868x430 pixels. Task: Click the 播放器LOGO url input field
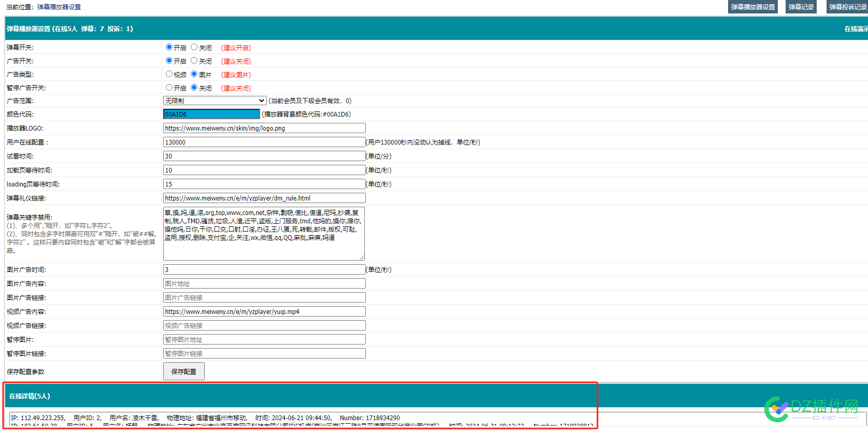(x=264, y=128)
